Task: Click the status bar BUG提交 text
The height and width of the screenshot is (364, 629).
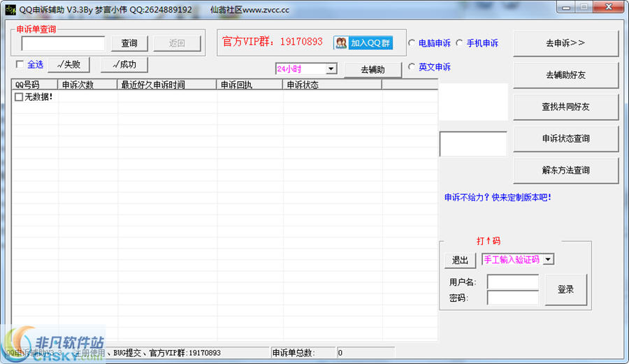Action: click(127, 353)
